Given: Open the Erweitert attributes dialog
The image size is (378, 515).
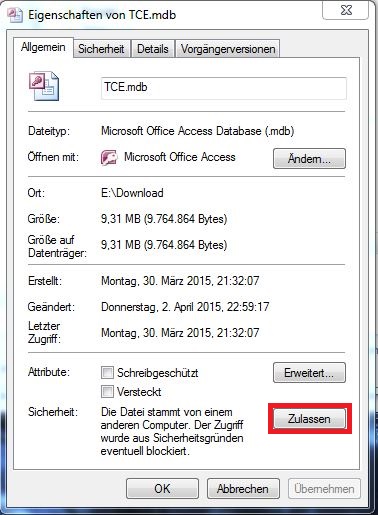Looking at the screenshot, I should 309,373.
